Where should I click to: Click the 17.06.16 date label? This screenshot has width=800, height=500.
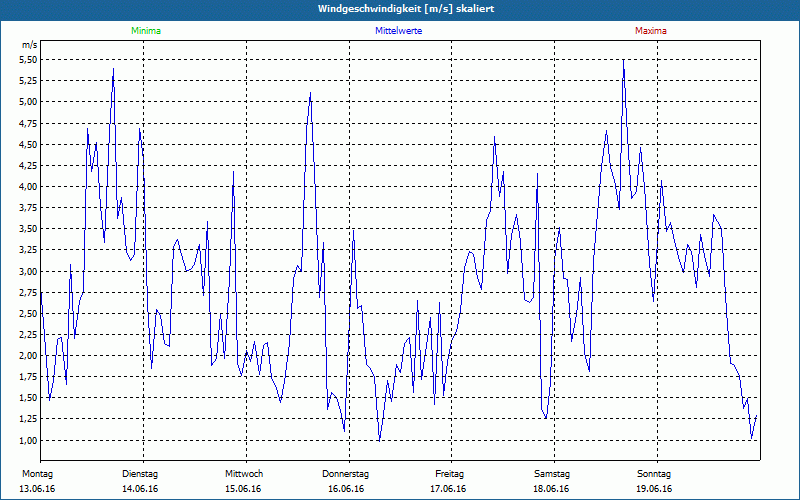[x=448, y=489]
